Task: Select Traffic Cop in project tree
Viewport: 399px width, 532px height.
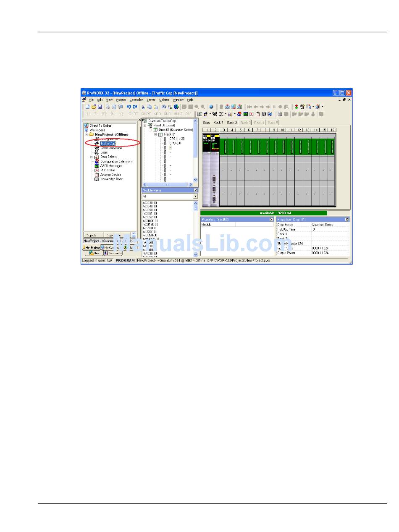Action: [x=108, y=143]
